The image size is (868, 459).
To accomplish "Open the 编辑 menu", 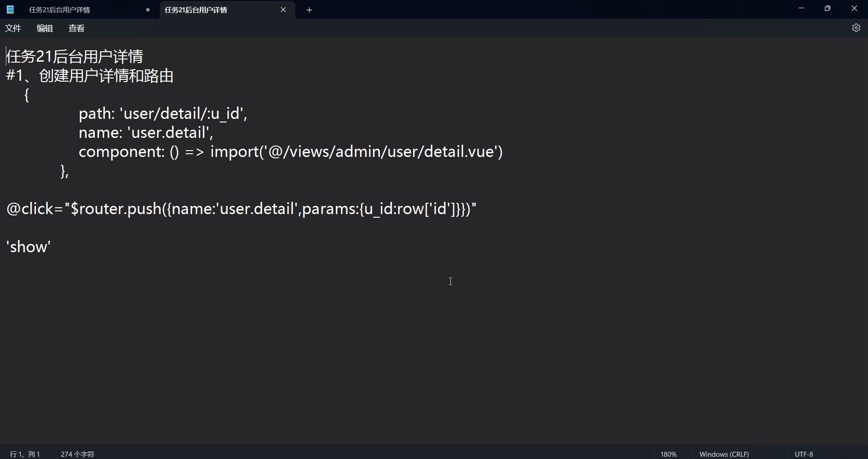I will pyautogui.click(x=44, y=28).
